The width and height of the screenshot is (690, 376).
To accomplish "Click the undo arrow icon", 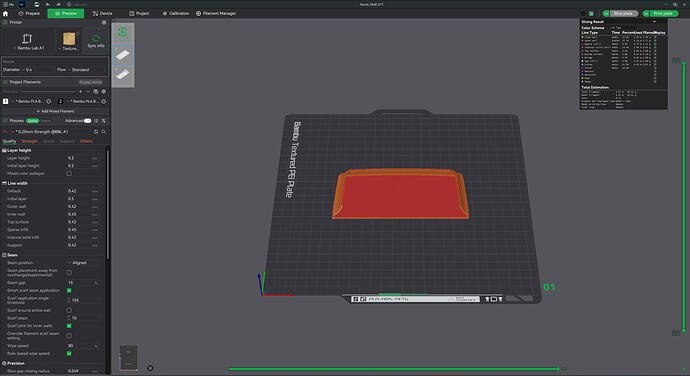I will pyautogui.click(x=48, y=4).
